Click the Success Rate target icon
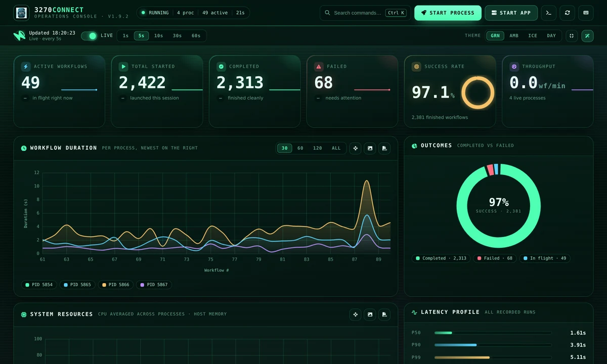 (416, 67)
